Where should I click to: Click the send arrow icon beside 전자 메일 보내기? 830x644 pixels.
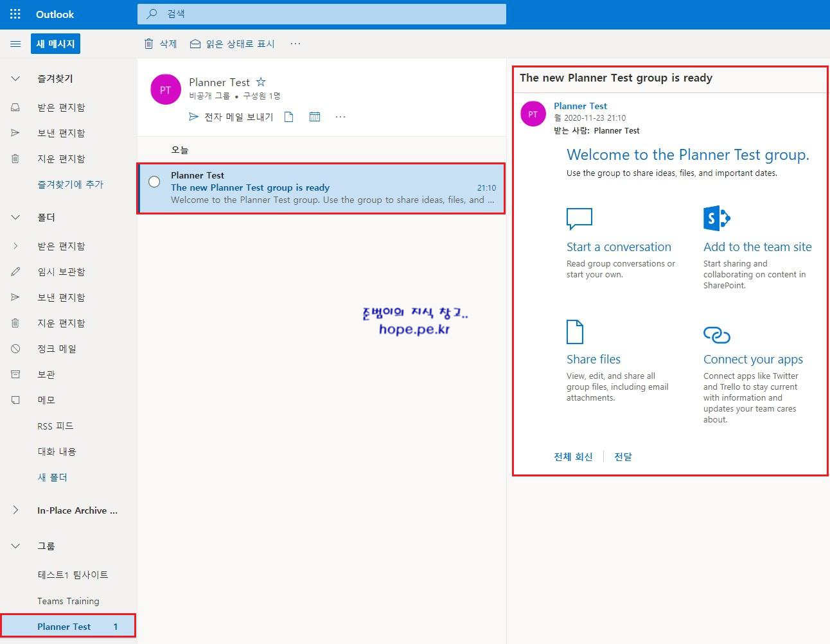point(193,117)
